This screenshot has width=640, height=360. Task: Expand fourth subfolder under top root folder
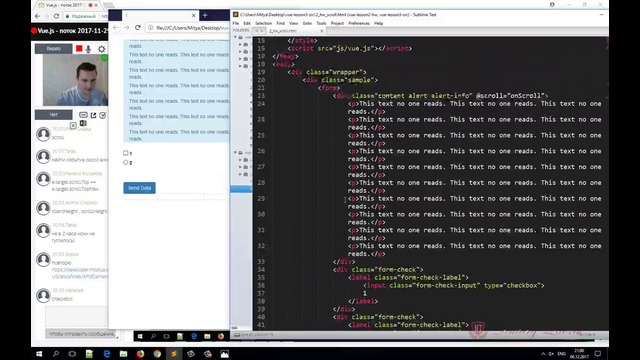pos(240,66)
